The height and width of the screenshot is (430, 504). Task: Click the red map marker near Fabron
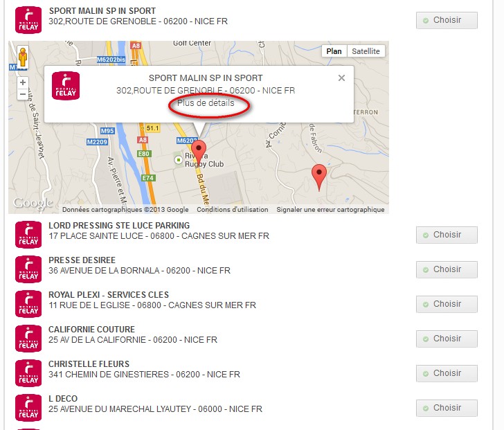(319, 177)
